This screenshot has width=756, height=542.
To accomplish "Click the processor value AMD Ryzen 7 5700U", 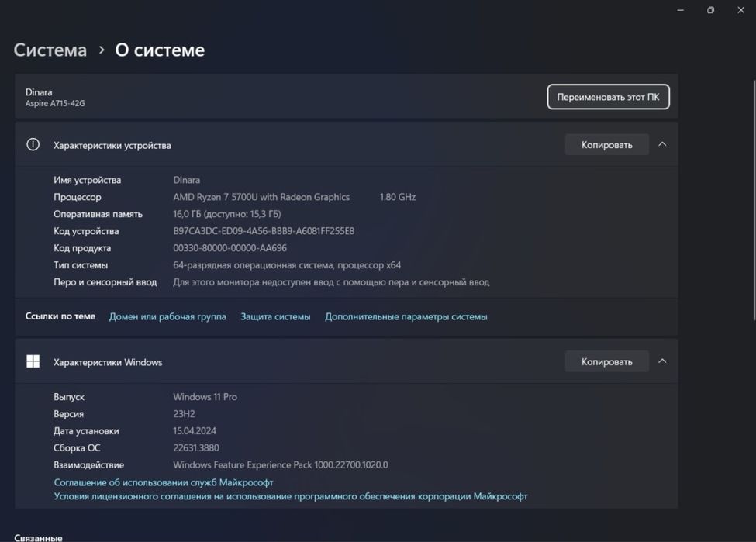I will tap(261, 197).
